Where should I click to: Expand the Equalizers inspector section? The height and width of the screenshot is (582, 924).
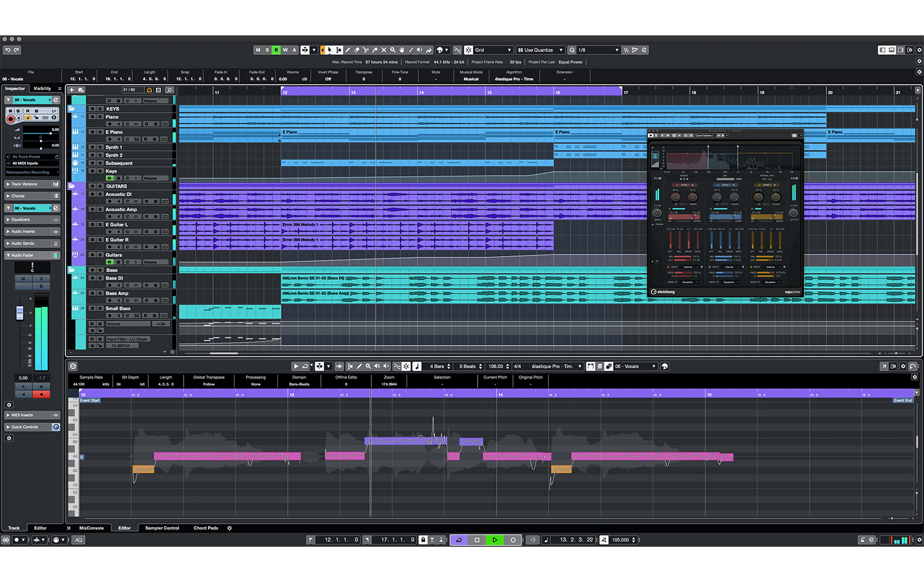pyautogui.click(x=33, y=220)
